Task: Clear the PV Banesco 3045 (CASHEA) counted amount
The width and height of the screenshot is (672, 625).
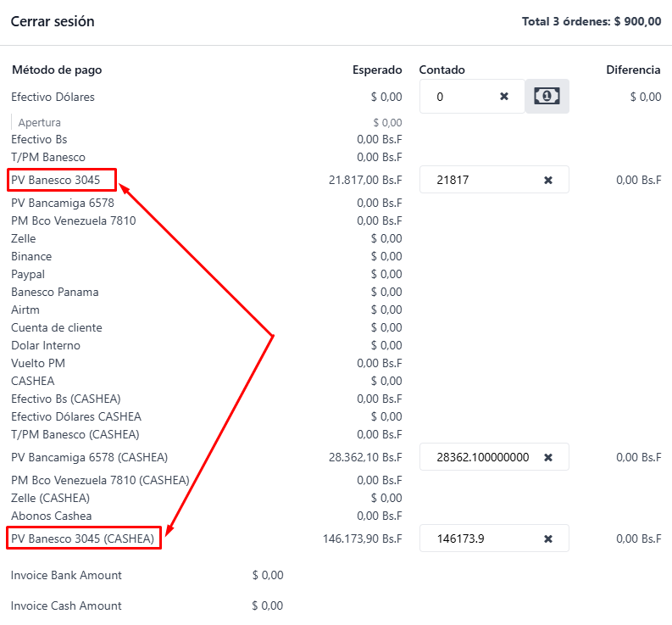Action: tap(548, 539)
